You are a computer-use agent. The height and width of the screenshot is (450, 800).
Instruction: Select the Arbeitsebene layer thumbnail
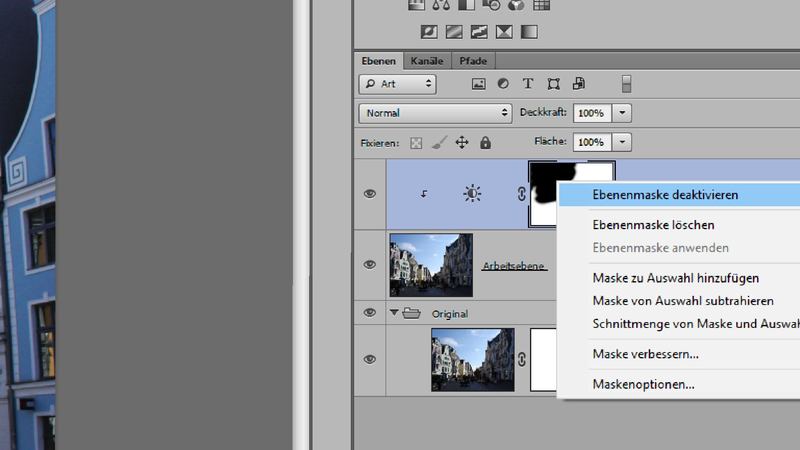pos(430,265)
